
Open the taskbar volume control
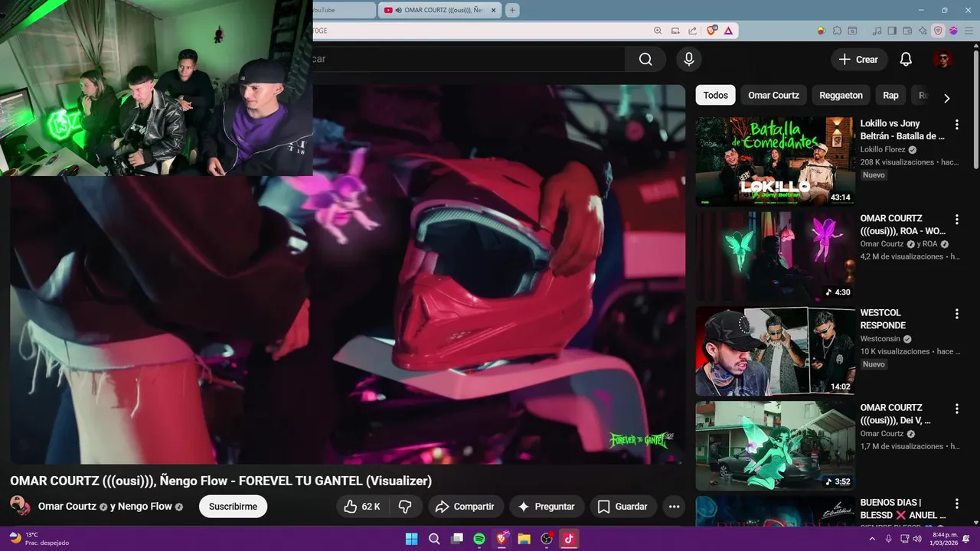(x=917, y=539)
